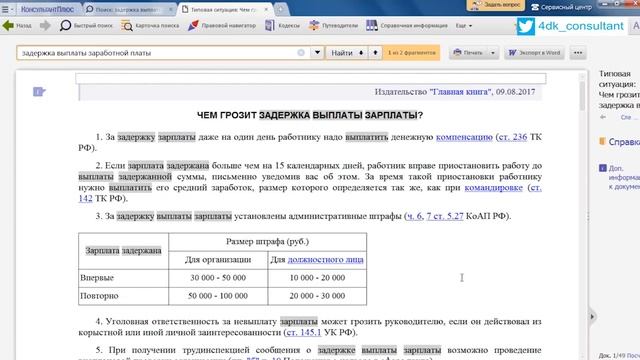Screen dimensions: 640x360
Task: Open Правовой навигатор
Action: click(222, 25)
